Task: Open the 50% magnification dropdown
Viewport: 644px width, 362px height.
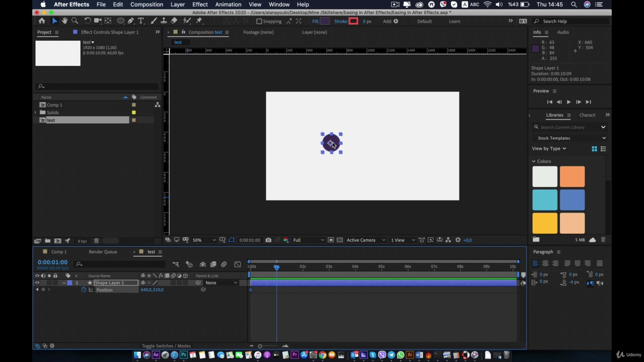Action: (204, 240)
